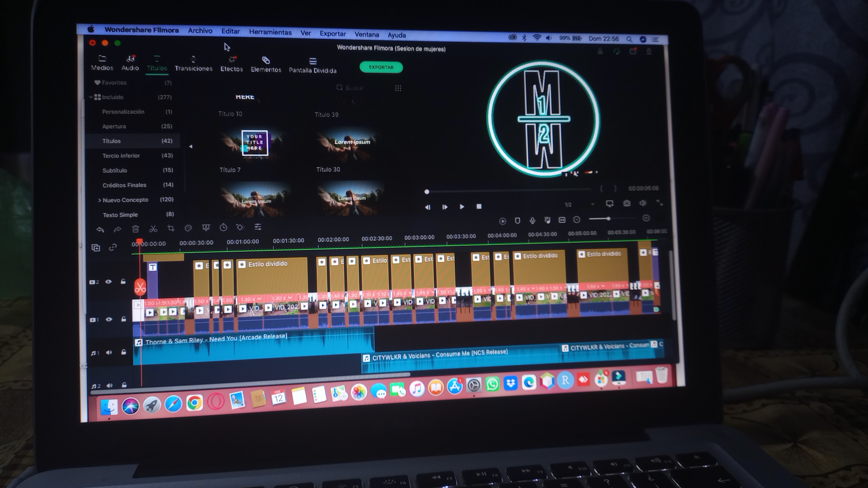Mute audio track 2 speaker

click(110, 385)
